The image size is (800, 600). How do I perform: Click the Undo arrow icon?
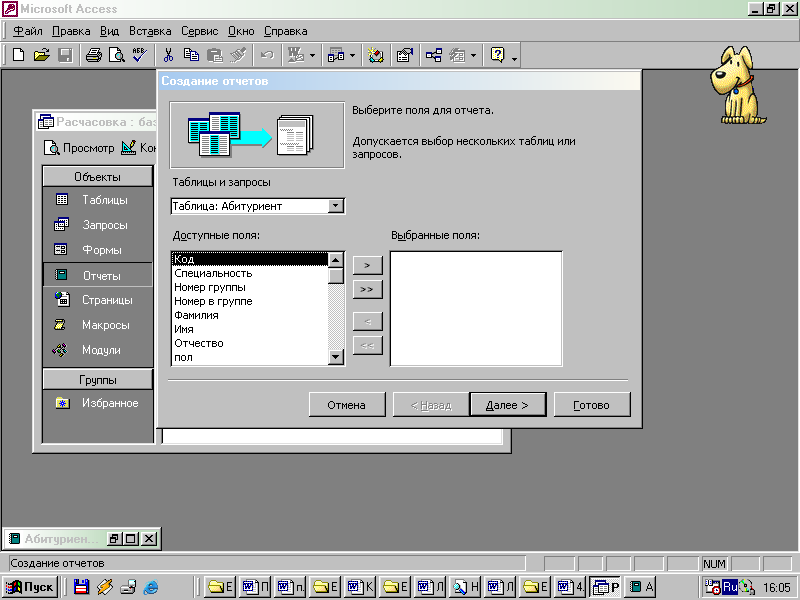[267, 55]
